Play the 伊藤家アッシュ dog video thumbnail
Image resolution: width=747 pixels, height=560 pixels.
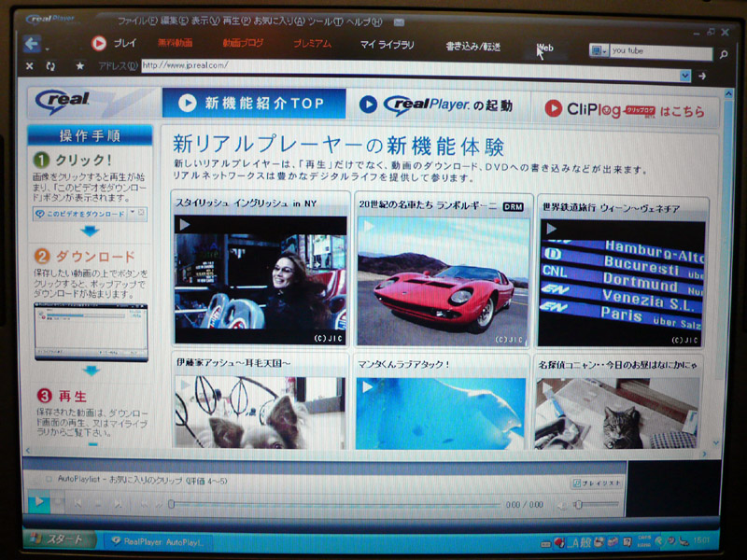(260, 413)
